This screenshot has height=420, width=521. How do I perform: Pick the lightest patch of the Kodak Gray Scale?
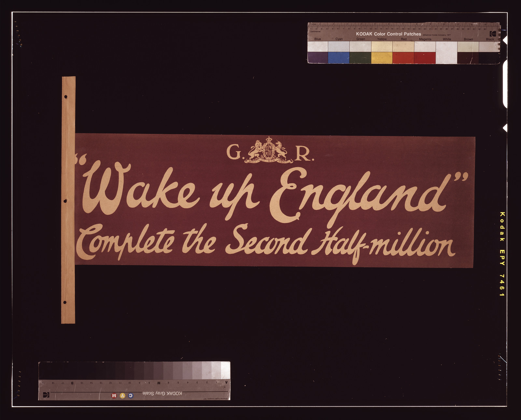[x=226, y=370]
